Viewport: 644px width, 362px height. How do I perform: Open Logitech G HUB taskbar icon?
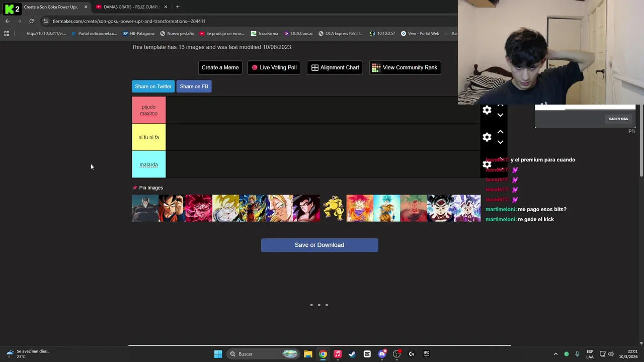412,354
